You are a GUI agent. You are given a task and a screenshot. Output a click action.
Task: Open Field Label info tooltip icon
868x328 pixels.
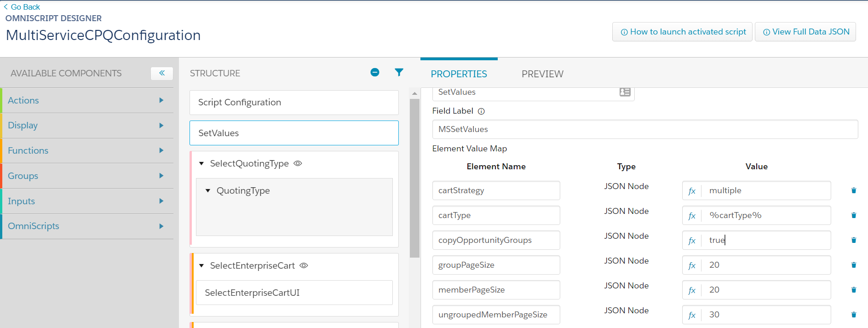481,111
